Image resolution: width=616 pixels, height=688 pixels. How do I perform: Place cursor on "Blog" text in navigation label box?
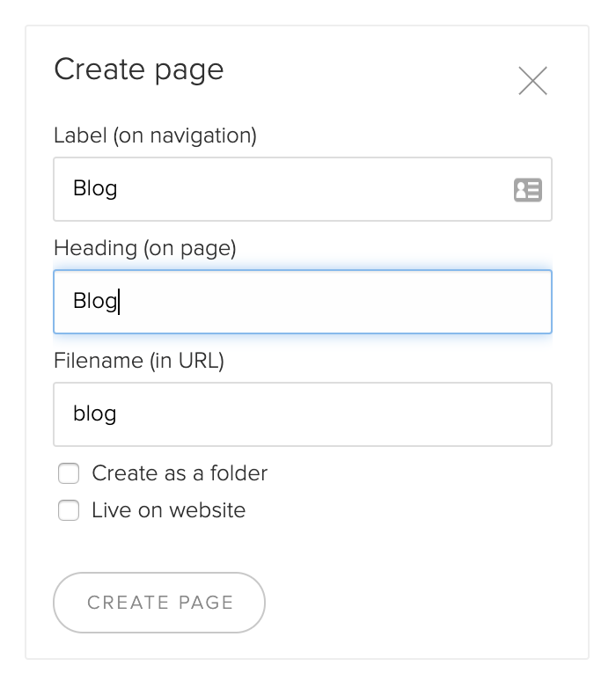(x=95, y=189)
